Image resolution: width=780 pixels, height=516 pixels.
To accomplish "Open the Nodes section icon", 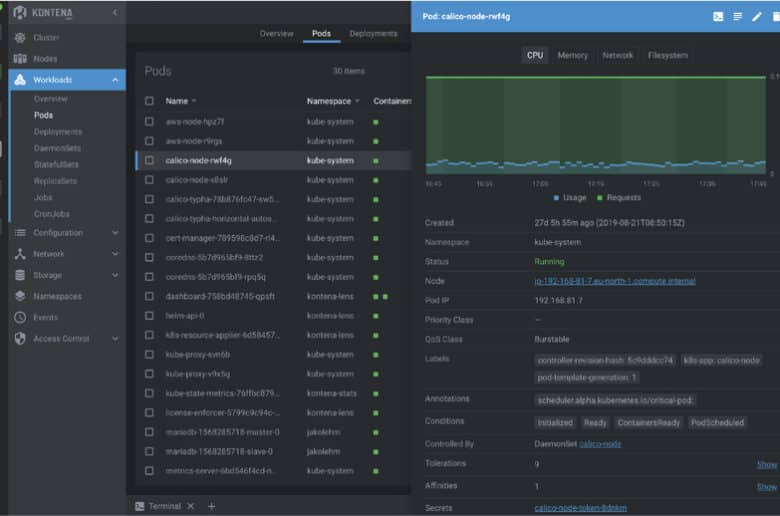I will coord(20,59).
